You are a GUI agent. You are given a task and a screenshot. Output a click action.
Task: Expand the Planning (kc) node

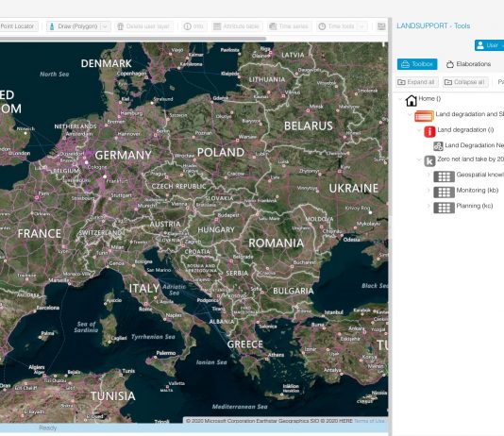coord(428,206)
